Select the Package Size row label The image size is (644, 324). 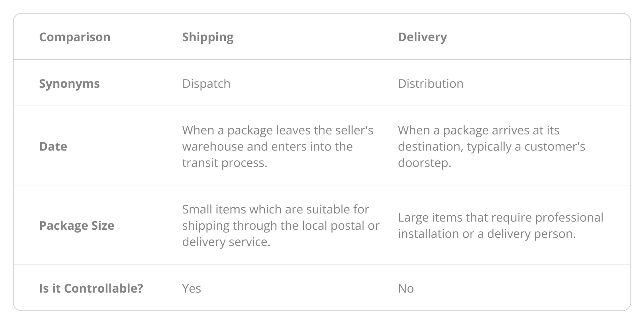point(76,226)
